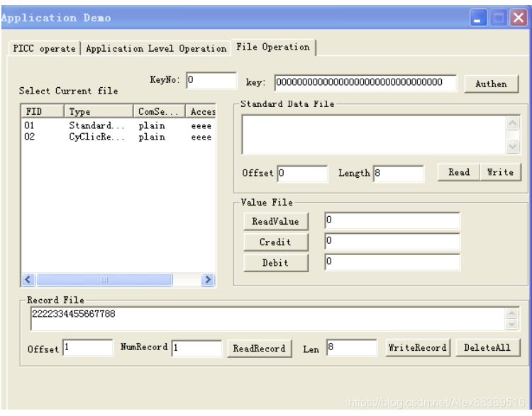Focus the Standard Data File Offset field

(302, 174)
